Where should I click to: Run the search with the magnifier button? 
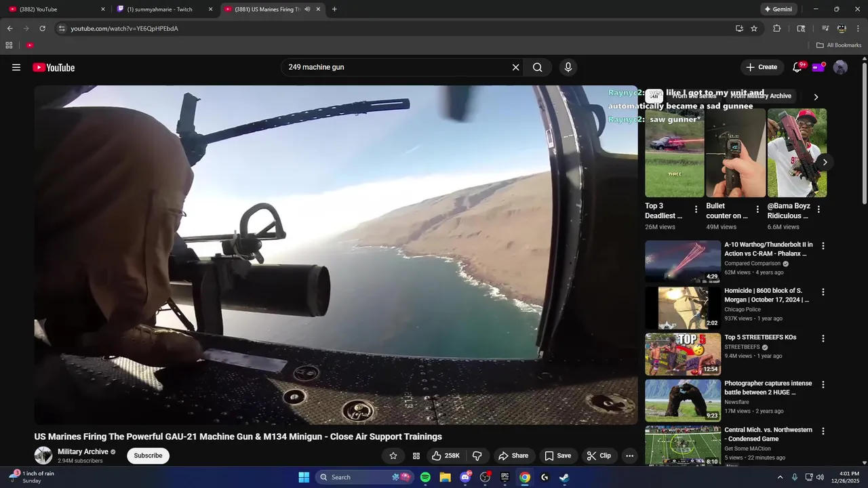[538, 67]
